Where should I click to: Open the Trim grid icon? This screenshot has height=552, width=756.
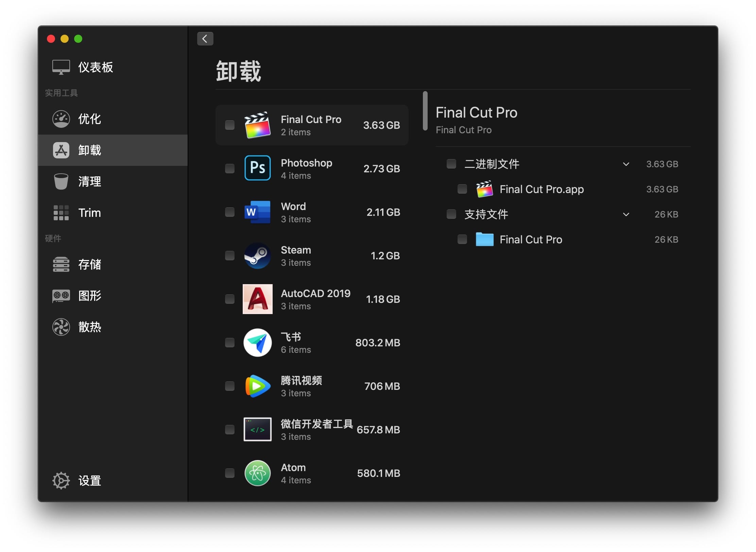(61, 213)
